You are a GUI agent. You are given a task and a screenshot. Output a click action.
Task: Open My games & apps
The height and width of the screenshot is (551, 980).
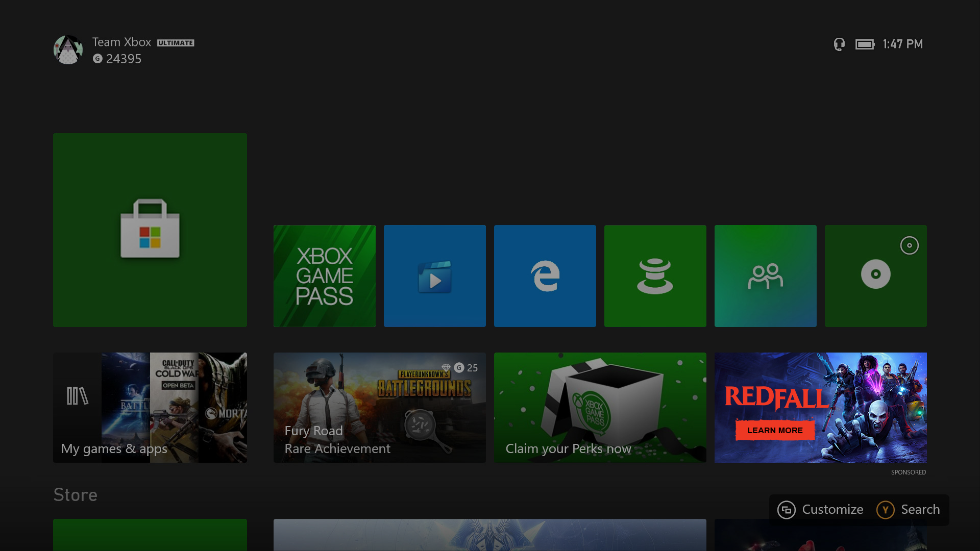[x=150, y=407]
